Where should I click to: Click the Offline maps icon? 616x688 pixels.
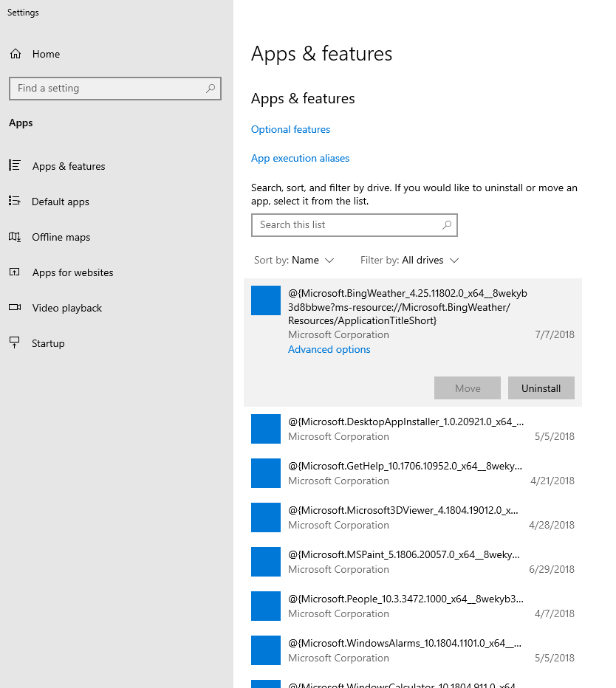[x=15, y=236]
